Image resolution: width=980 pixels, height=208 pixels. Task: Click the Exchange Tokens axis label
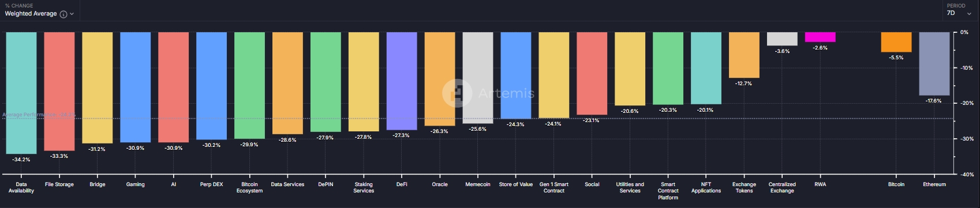coord(744,188)
